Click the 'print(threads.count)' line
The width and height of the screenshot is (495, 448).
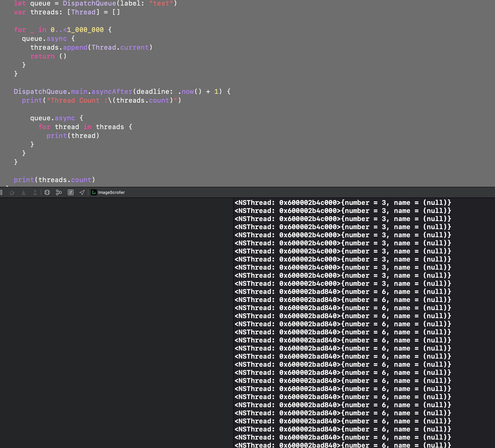pyautogui.click(x=54, y=180)
